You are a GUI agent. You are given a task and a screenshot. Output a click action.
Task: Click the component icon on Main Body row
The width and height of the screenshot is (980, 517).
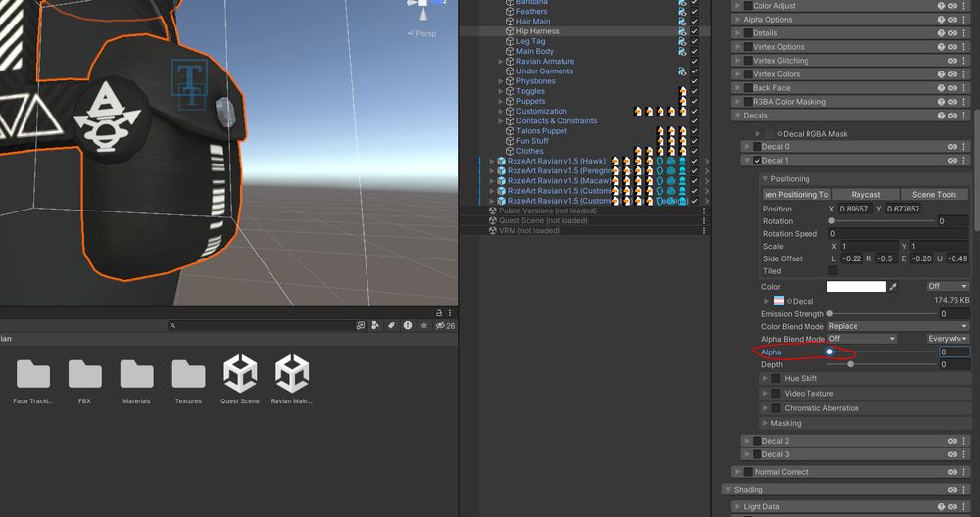682,51
